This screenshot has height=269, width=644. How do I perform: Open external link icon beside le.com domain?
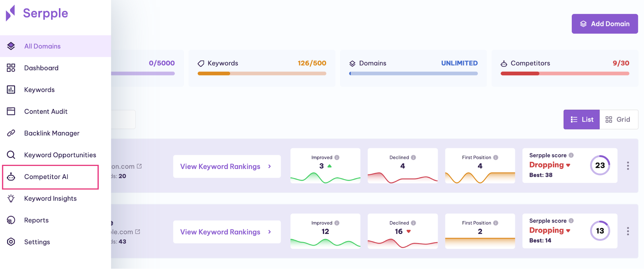pyautogui.click(x=138, y=232)
